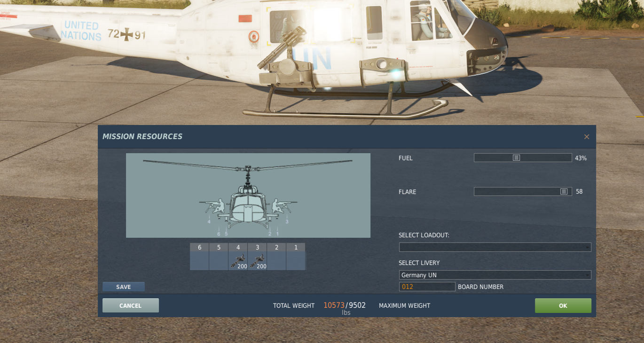The width and height of the screenshot is (644, 343).
Task: Click the total weight value 10573
Action: point(334,305)
